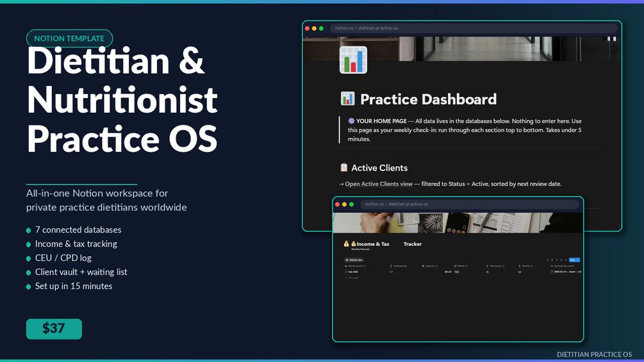Image resolution: width=644 pixels, height=362 pixels.
Task: Click the money bag icon beside Income & Tax
Action: (353, 244)
